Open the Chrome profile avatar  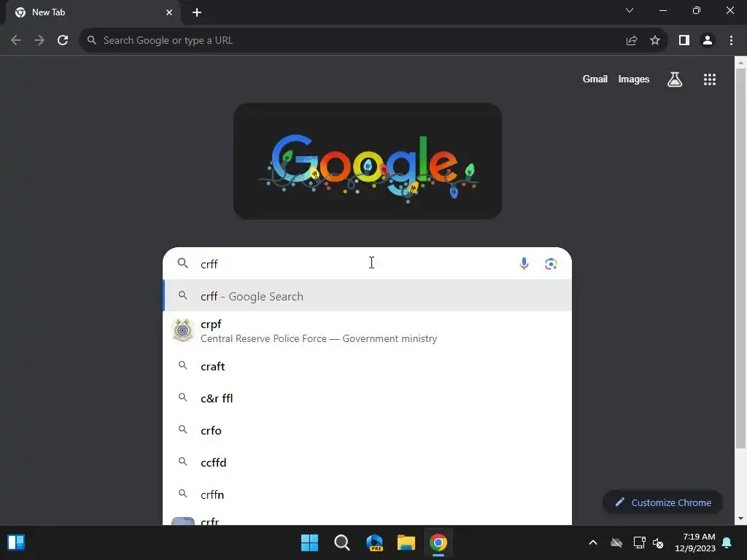pyautogui.click(x=708, y=41)
